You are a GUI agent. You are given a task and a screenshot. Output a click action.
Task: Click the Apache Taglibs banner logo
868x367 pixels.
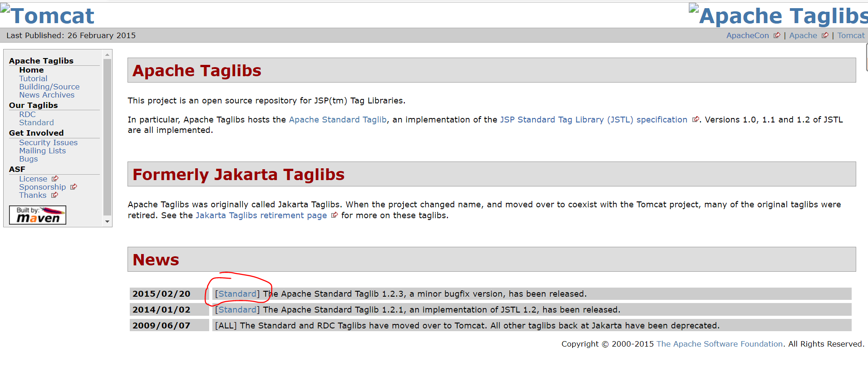[778, 15]
